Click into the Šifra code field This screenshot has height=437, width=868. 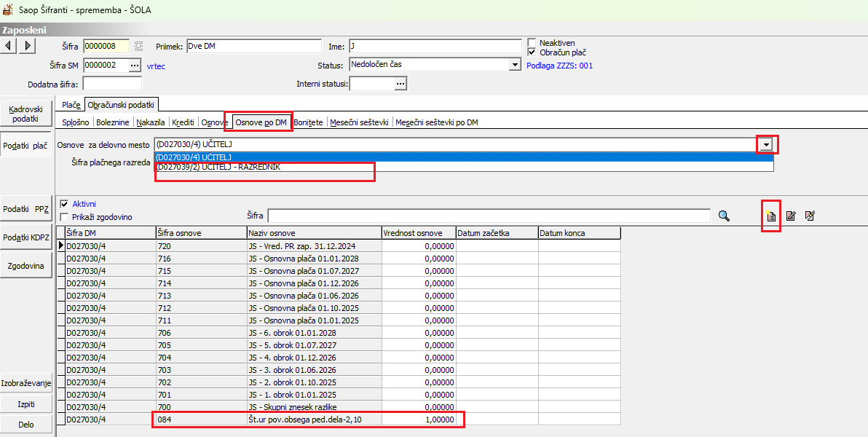tap(106, 46)
